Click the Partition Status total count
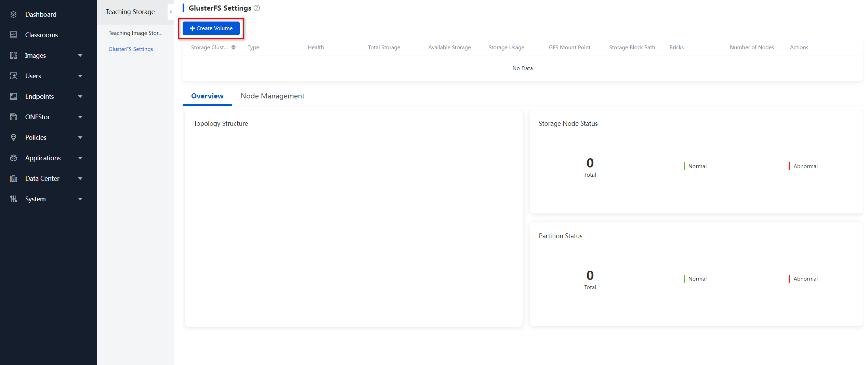Image resolution: width=868 pixels, height=365 pixels. [x=590, y=275]
